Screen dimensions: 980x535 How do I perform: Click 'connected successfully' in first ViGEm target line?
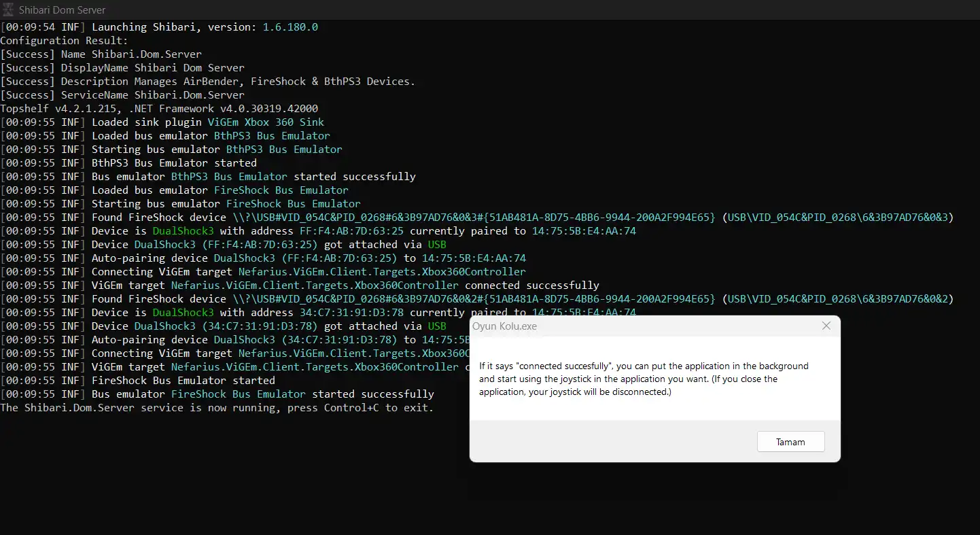tap(532, 286)
